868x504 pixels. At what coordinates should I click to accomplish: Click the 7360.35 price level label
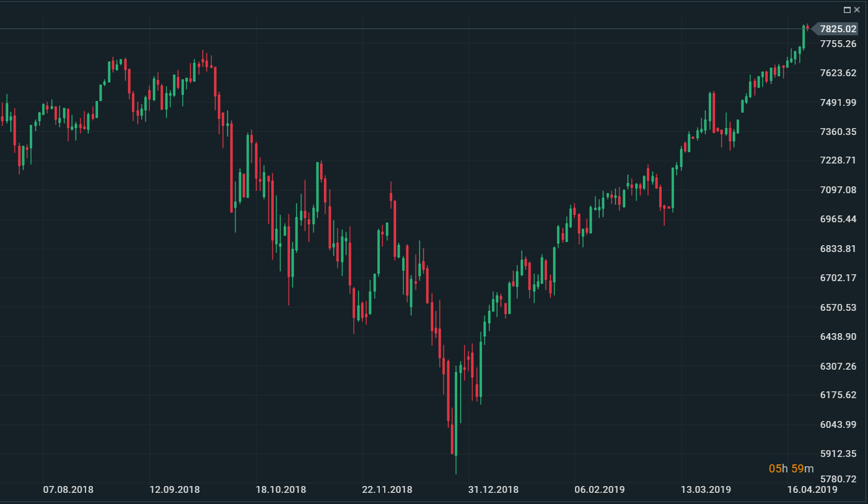[x=838, y=132]
